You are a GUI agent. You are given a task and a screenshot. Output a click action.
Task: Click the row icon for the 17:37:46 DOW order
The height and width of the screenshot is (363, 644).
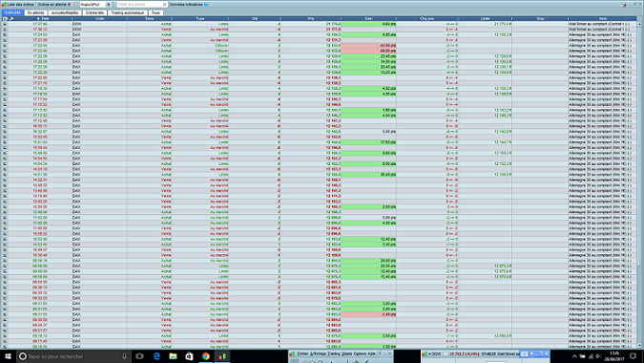tap(5, 24)
